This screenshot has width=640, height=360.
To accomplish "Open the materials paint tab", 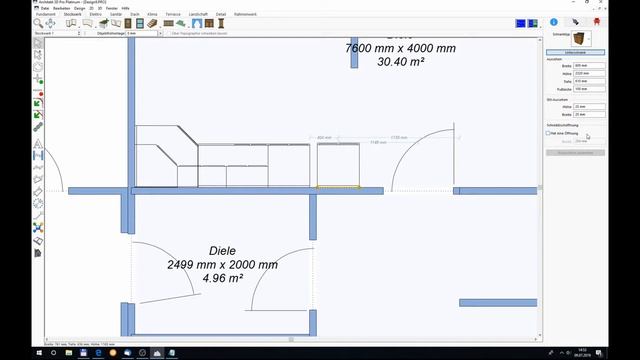I will point(576,22).
